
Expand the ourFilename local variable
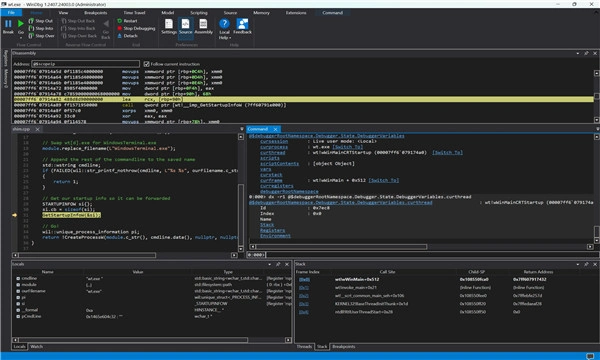18,291
